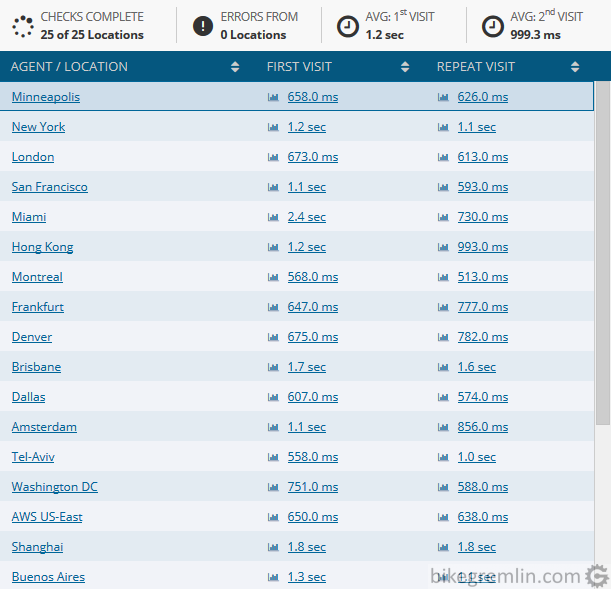The image size is (611, 589).
Task: Open AWS US-East first visit chart icon
Action: pyautogui.click(x=273, y=517)
